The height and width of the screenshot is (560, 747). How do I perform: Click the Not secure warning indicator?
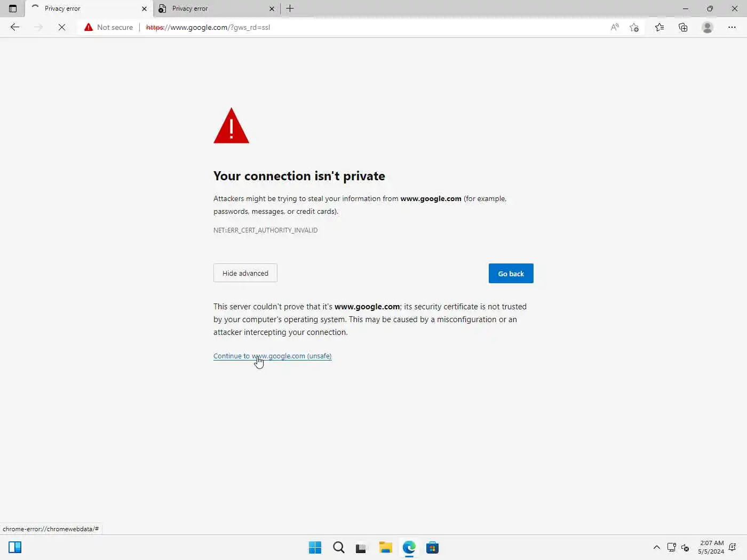[109, 27]
